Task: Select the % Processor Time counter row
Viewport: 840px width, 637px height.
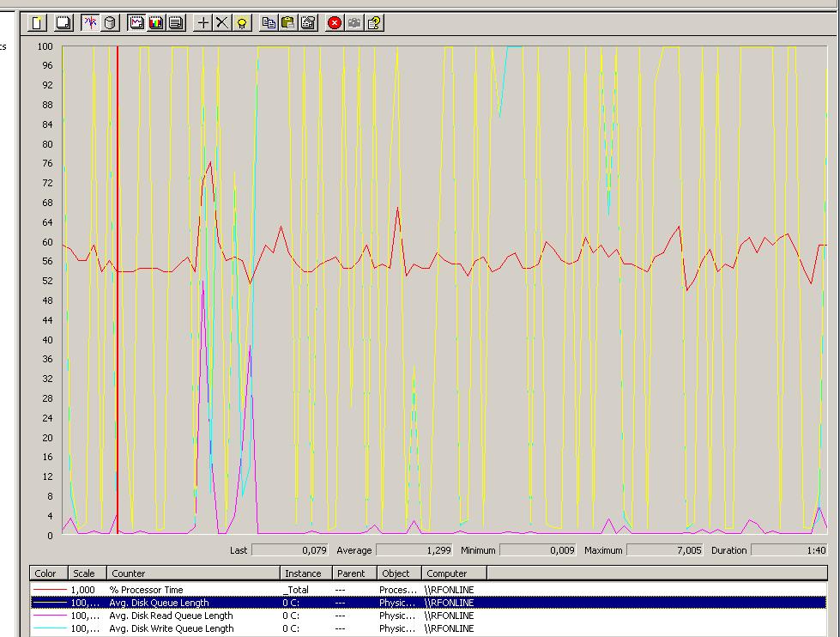Action: (x=146, y=590)
